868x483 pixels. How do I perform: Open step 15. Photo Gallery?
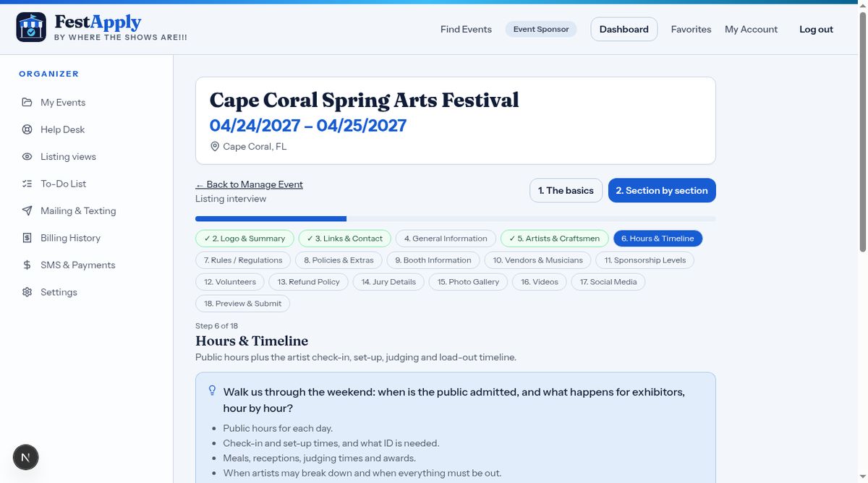click(x=468, y=282)
